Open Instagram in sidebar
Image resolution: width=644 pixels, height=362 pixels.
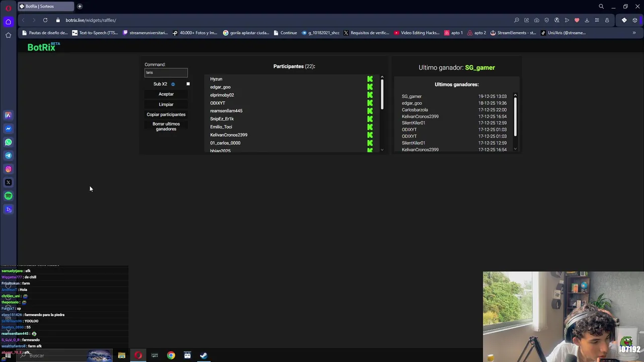(x=8, y=169)
